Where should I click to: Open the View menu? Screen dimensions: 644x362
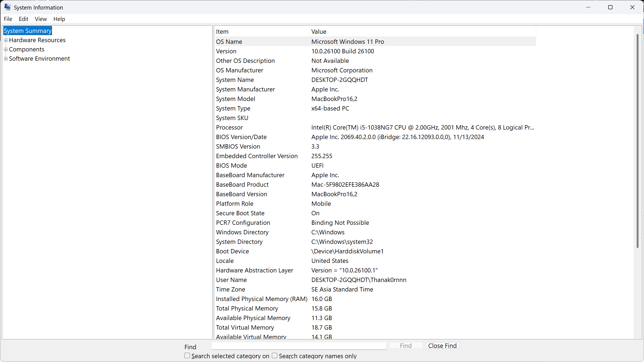41,19
